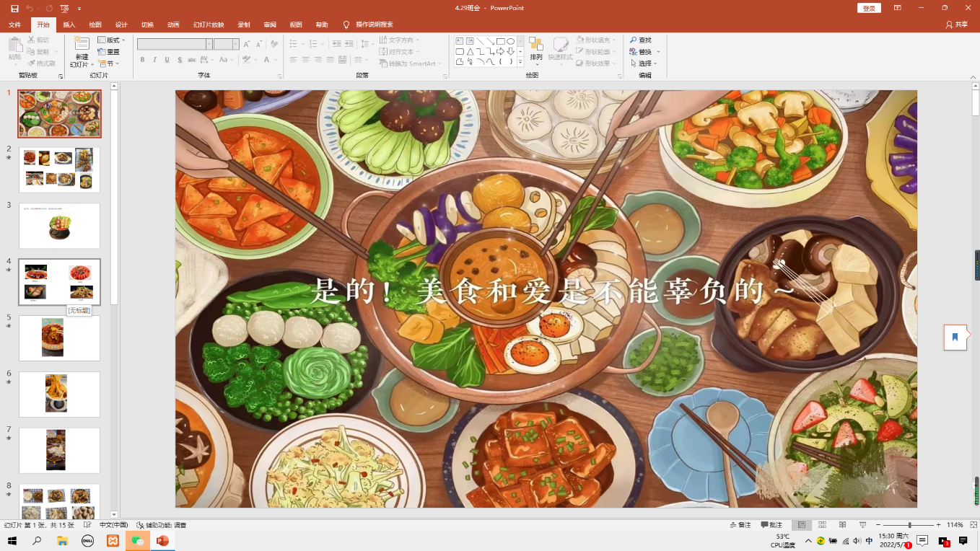
Task: Switch to reading view icon
Action: pos(842,525)
